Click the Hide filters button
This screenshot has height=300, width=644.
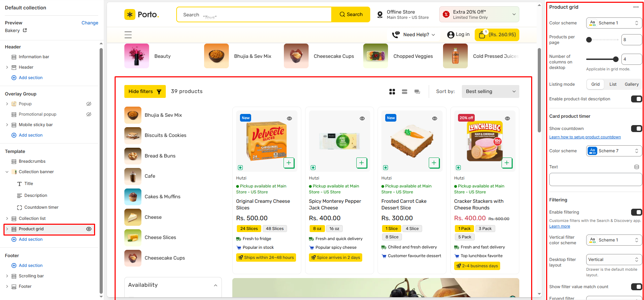[145, 92]
